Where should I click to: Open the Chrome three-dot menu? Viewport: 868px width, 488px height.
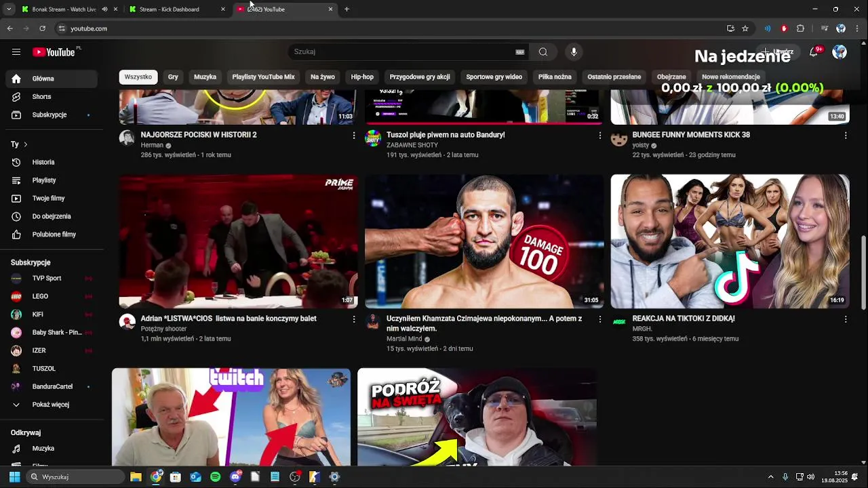[x=856, y=28]
